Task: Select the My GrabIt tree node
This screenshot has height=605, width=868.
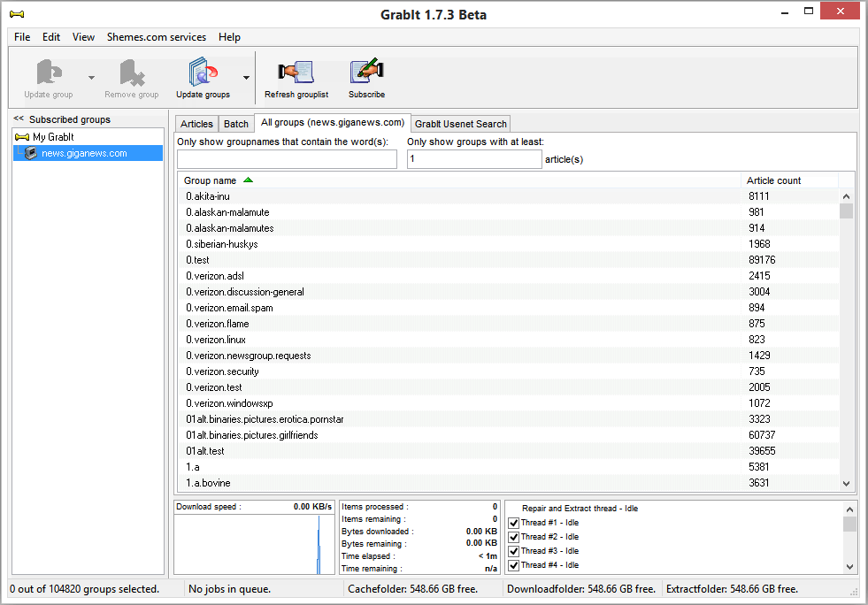Action: coord(53,137)
